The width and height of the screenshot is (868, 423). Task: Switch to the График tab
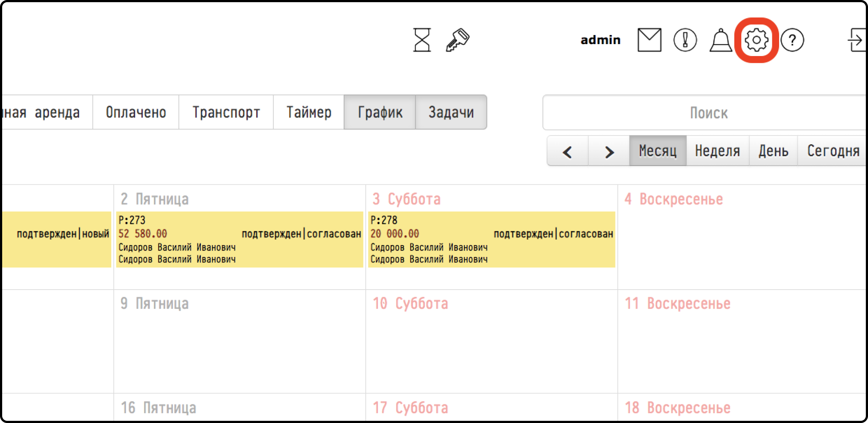[380, 112]
